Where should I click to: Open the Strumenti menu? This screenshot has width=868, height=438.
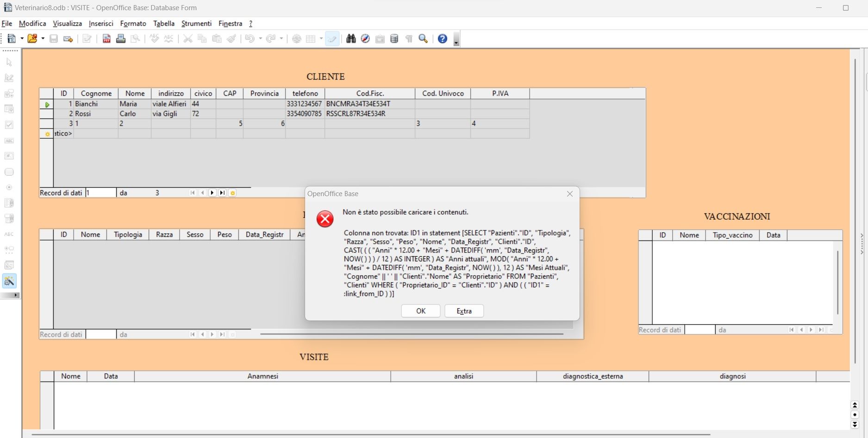(x=196, y=24)
